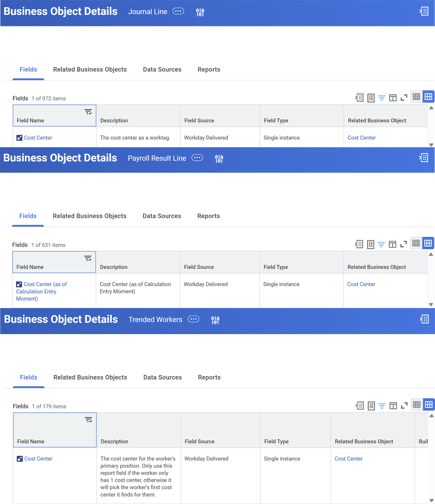The width and height of the screenshot is (435, 504).
Task: Open Related Business Objects tab for Trended Workers
Action: (90, 377)
